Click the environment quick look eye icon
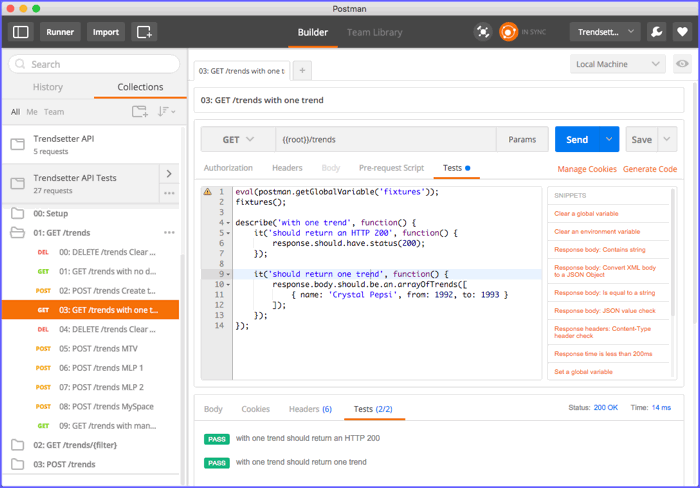 click(682, 64)
